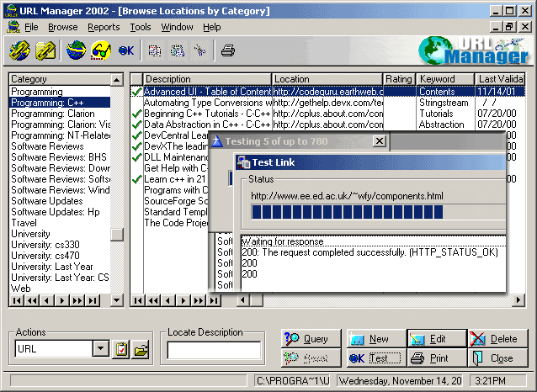Click the Category list vertical scroll thumb
Screen dimensions: 537x392
117,235
